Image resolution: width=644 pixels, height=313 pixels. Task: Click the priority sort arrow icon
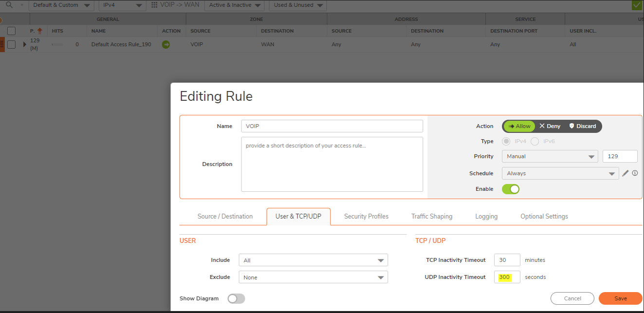pyautogui.click(x=40, y=31)
